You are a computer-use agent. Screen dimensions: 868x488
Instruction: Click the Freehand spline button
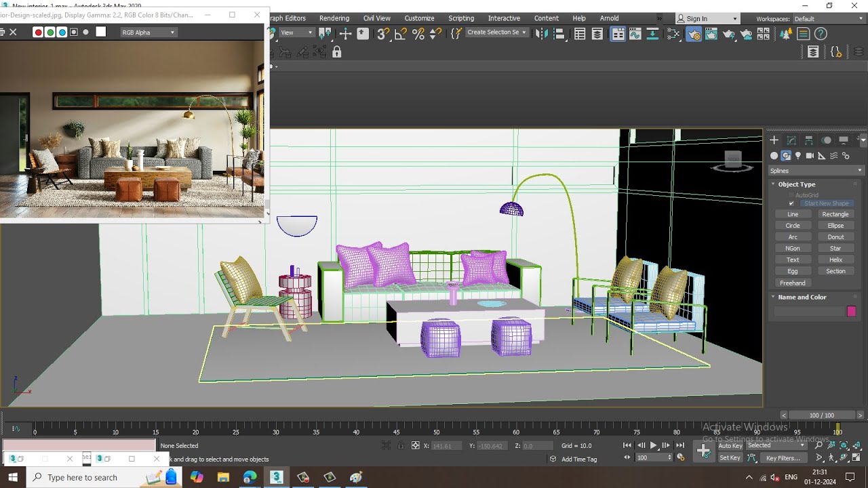click(x=793, y=283)
